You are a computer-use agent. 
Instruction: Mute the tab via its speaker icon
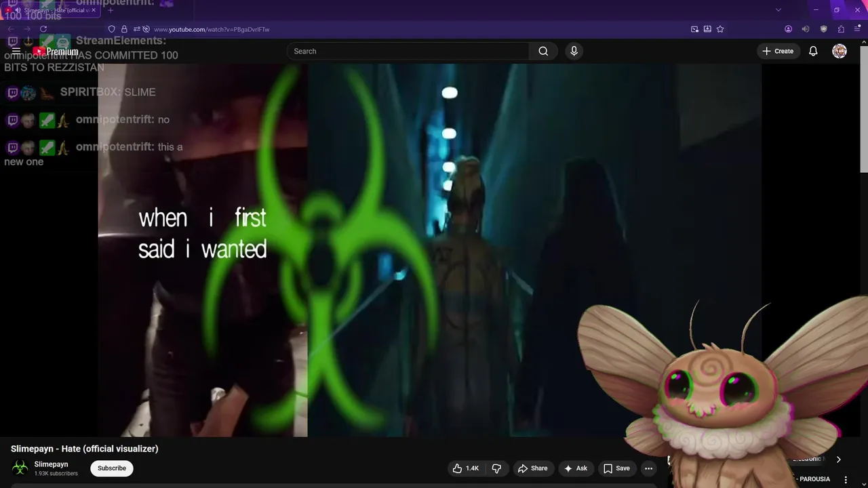click(x=18, y=10)
